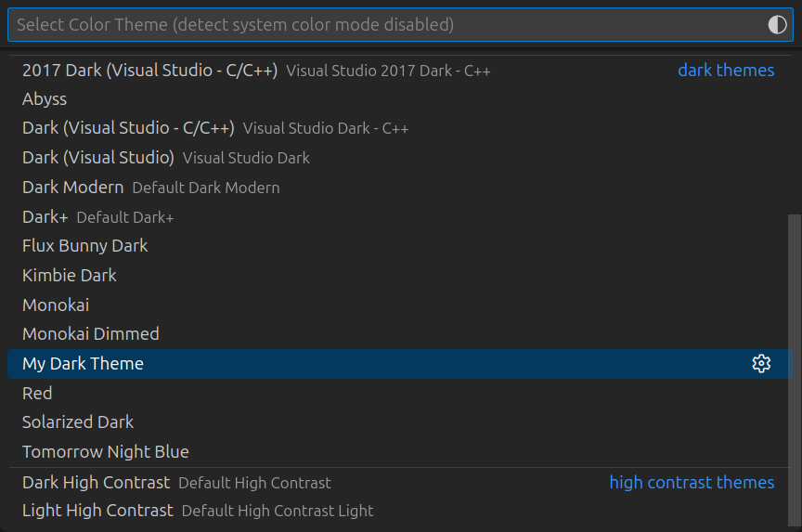Select the Monokai Dimmed theme
Image resolution: width=802 pixels, height=532 pixels.
point(91,334)
